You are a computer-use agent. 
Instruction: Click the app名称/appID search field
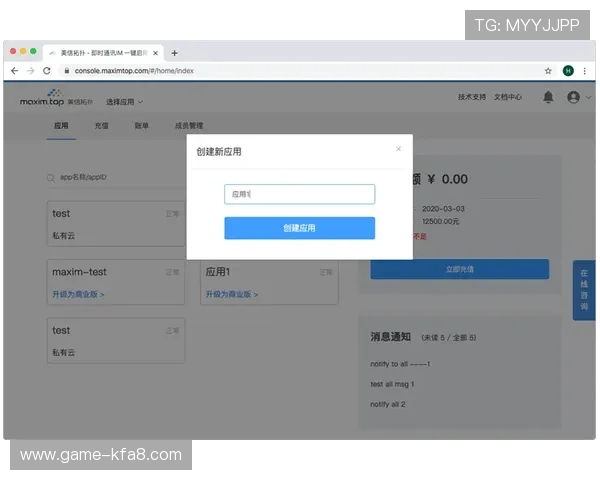pos(116,178)
